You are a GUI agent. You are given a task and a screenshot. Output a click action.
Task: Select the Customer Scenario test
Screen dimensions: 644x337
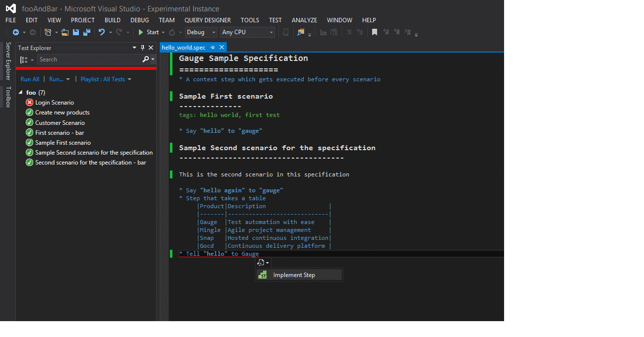pyautogui.click(x=60, y=123)
